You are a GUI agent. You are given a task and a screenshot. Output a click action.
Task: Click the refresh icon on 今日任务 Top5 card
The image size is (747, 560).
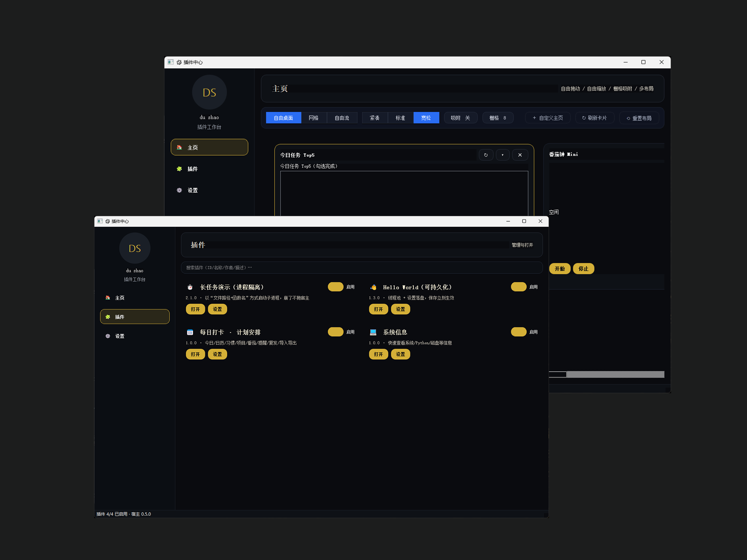(x=486, y=155)
